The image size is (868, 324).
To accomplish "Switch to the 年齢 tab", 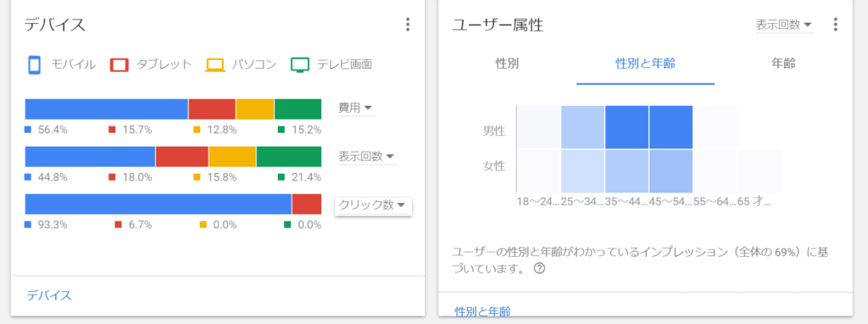I will 783,64.
